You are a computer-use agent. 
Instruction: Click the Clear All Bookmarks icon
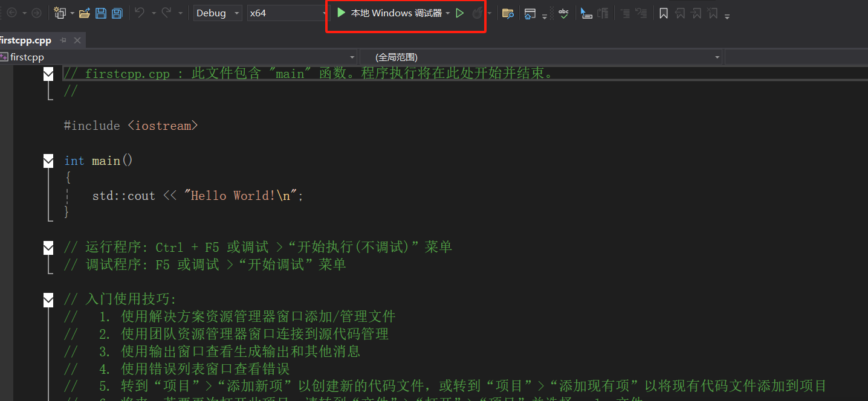[x=713, y=13]
